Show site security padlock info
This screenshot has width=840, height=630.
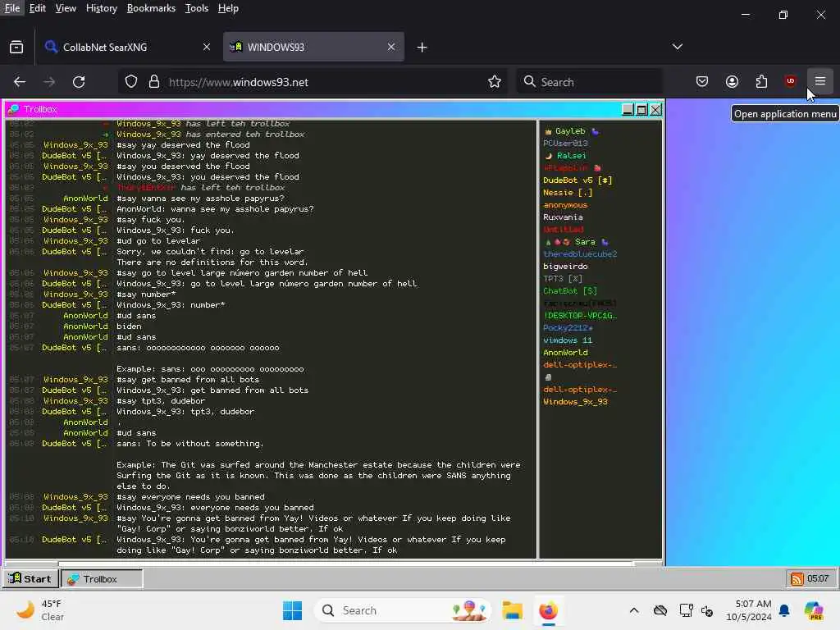click(x=154, y=82)
